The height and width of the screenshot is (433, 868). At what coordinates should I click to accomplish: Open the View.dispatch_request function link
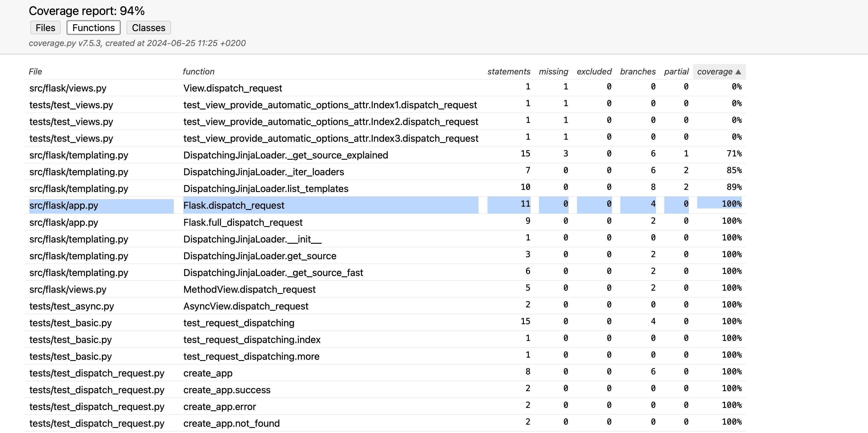point(232,88)
